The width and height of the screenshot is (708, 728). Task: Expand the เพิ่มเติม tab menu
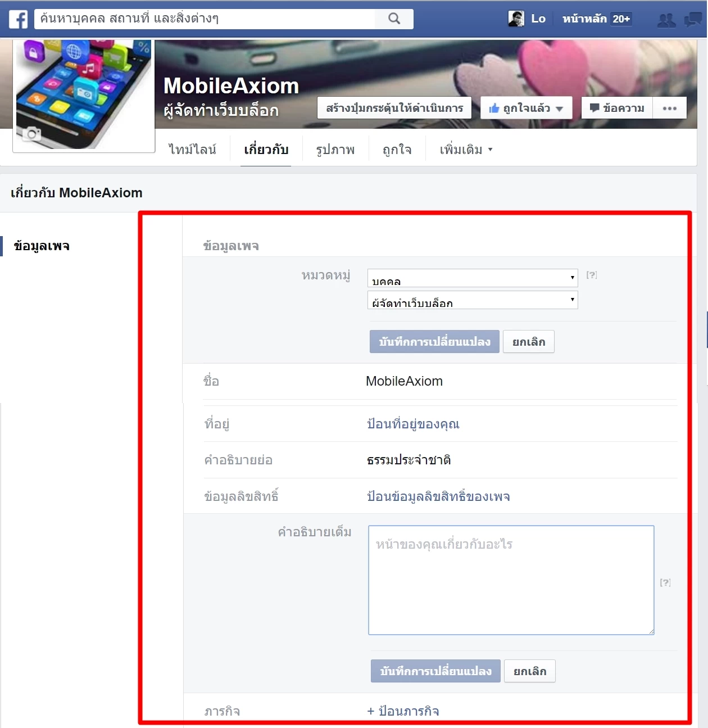(x=466, y=150)
